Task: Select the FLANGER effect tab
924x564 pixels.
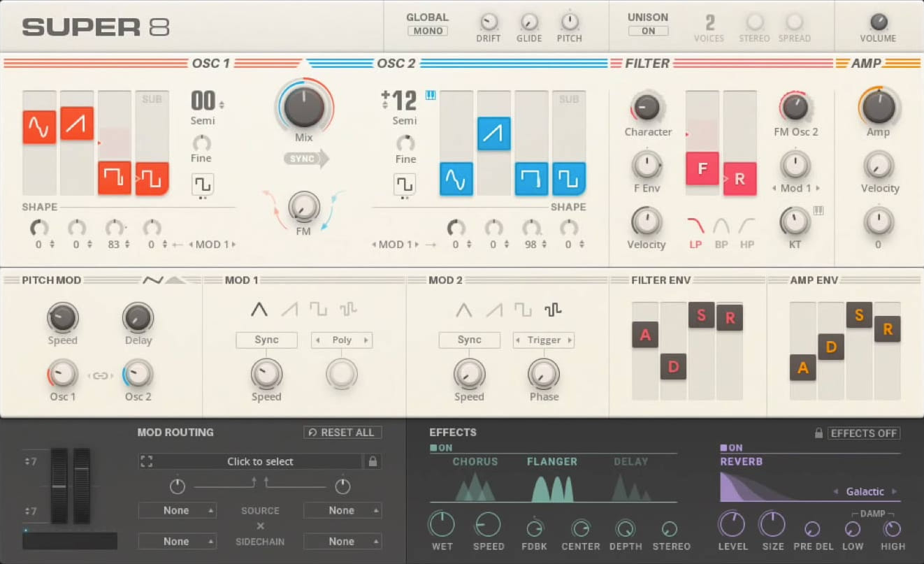Action: point(552,462)
